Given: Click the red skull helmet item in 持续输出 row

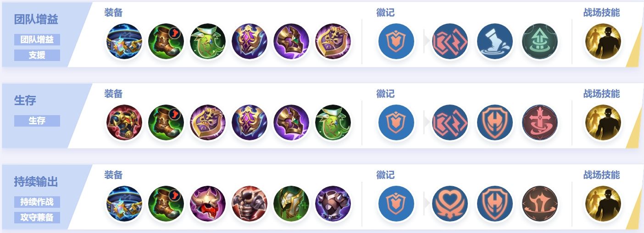Looking at the screenshot, I should point(208,204).
